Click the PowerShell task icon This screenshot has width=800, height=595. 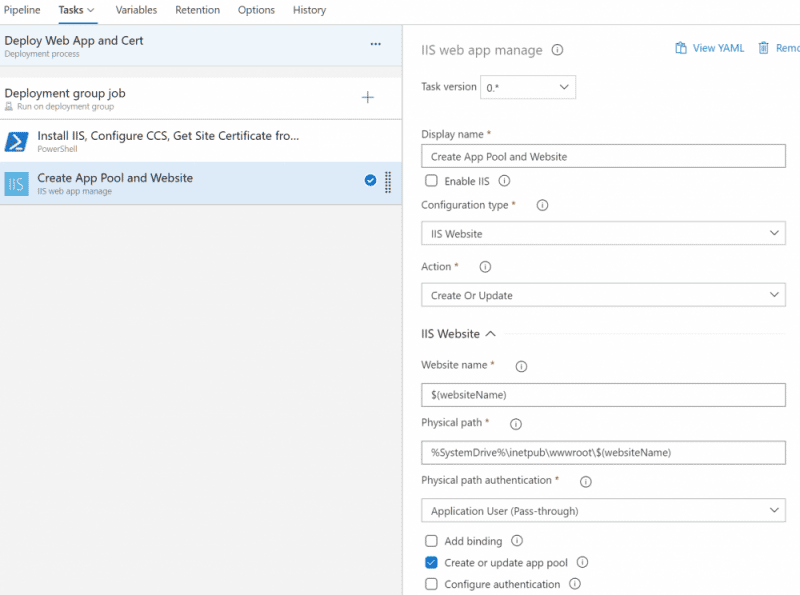[16, 142]
